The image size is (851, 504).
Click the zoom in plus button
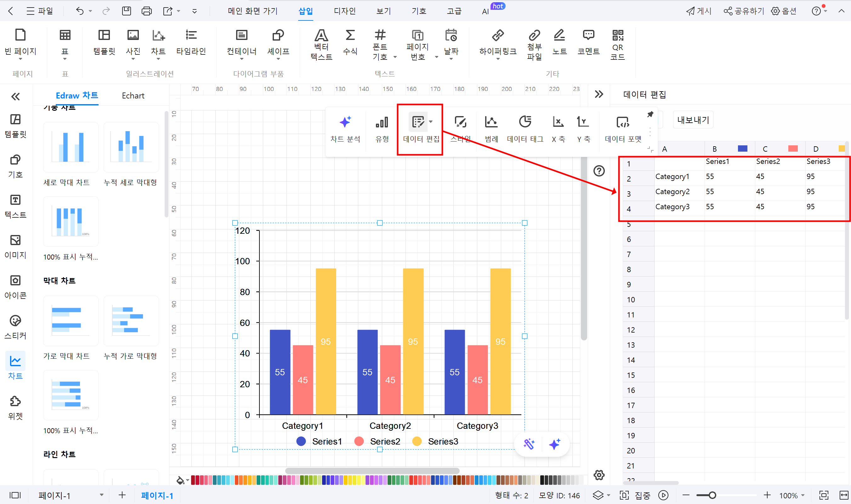(x=767, y=495)
